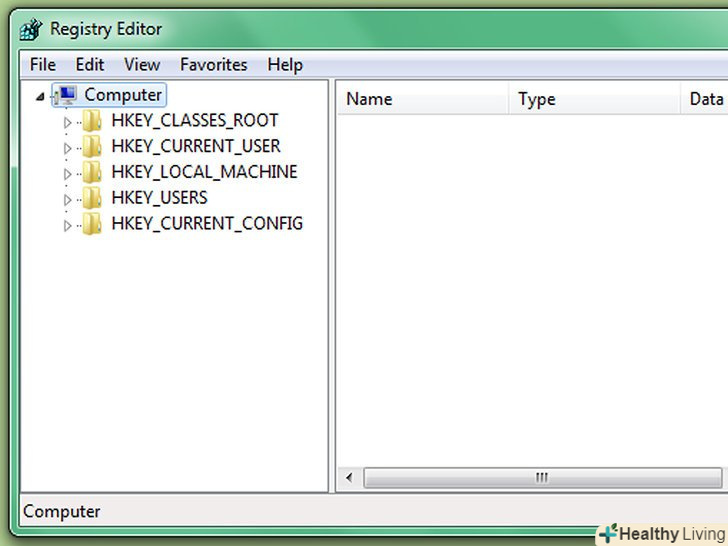Click the HKEY_CURRENT_CONFIG folder icon
This screenshot has width=728, height=546.
tap(92, 224)
